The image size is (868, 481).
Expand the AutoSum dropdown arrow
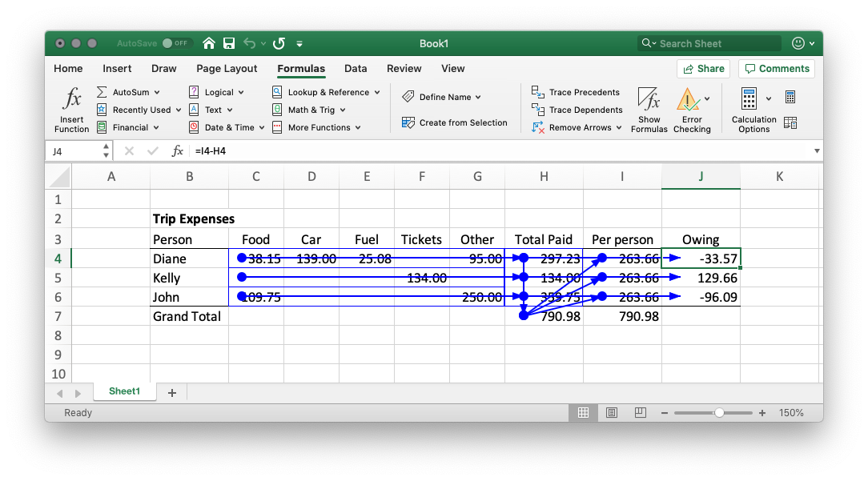point(157,92)
